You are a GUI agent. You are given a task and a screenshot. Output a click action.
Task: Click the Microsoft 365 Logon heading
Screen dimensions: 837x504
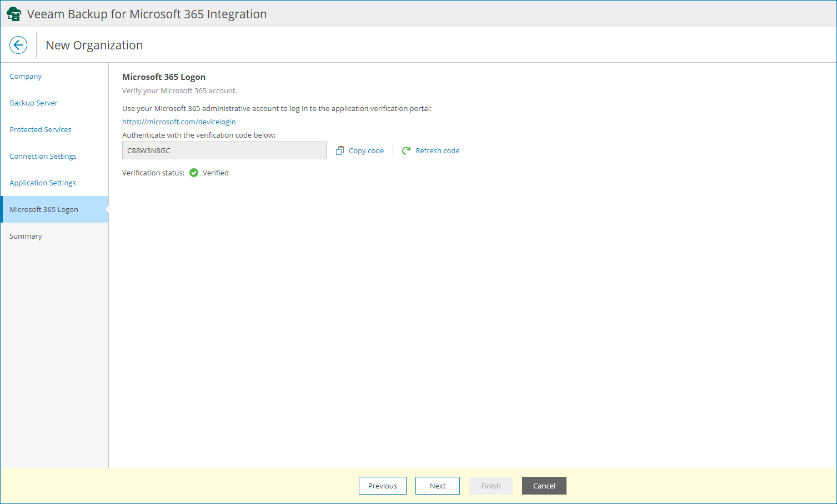(164, 77)
